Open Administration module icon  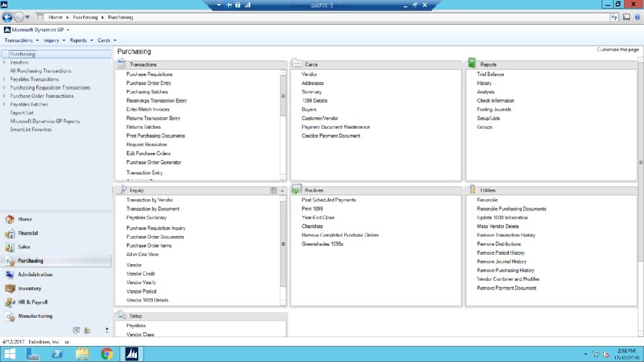click(x=10, y=275)
